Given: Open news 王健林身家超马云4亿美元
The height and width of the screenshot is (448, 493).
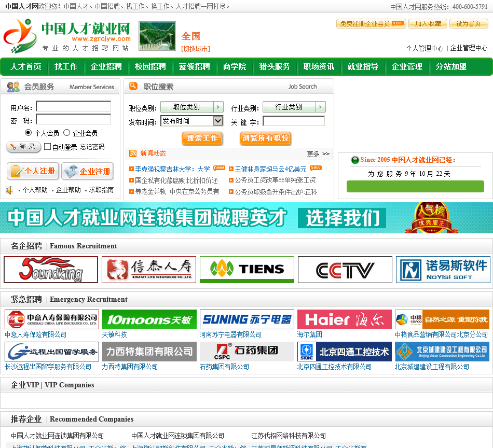Looking at the screenshot, I should pos(270,169).
